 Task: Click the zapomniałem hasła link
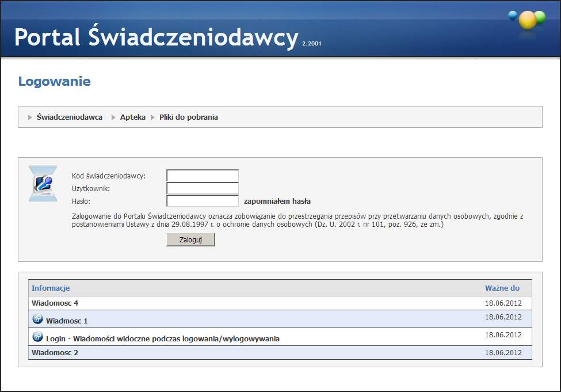tap(277, 201)
